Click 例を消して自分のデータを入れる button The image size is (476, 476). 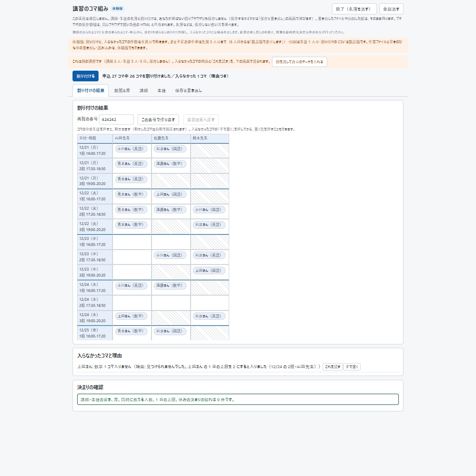[x=299, y=62]
